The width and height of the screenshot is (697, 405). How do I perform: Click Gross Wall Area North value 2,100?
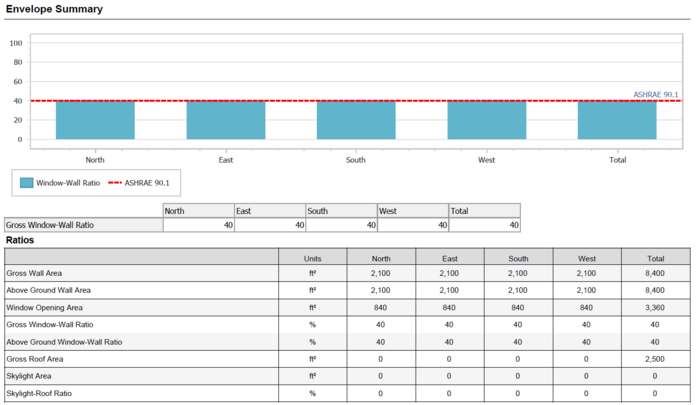coord(381,273)
